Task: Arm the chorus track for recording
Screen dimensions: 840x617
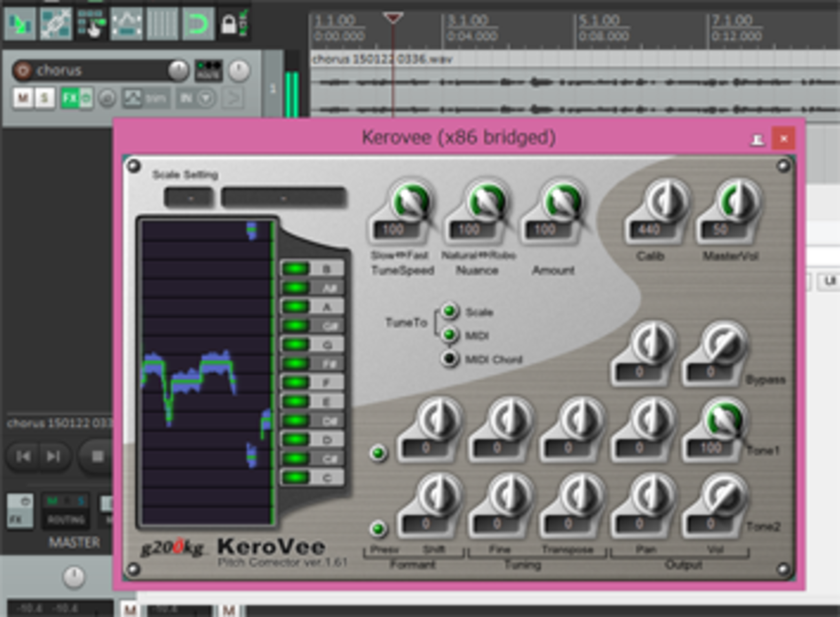Action: coord(23,70)
